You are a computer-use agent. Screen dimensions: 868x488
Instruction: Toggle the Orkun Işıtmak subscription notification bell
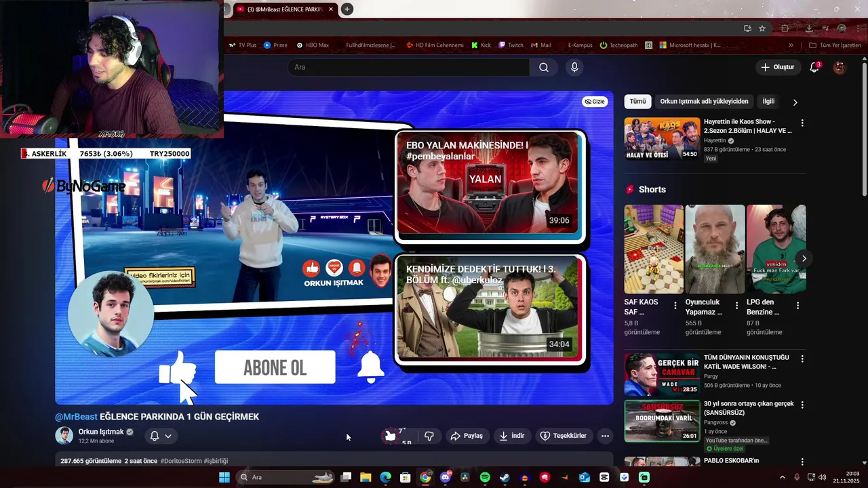click(155, 436)
